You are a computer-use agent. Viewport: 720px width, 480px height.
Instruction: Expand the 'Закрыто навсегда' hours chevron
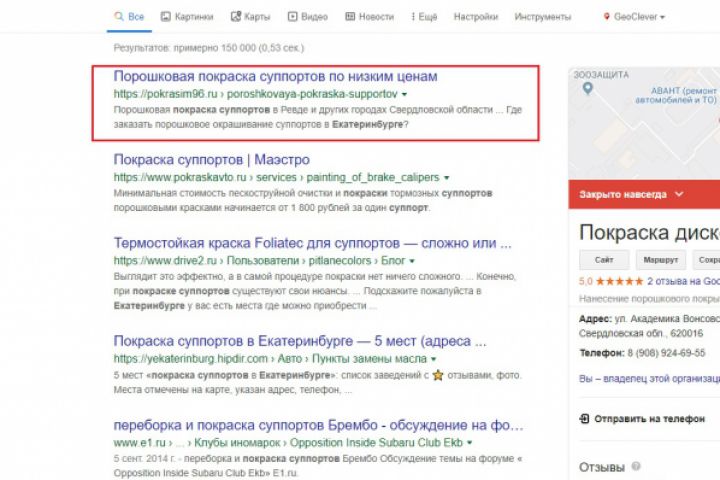coord(679,194)
